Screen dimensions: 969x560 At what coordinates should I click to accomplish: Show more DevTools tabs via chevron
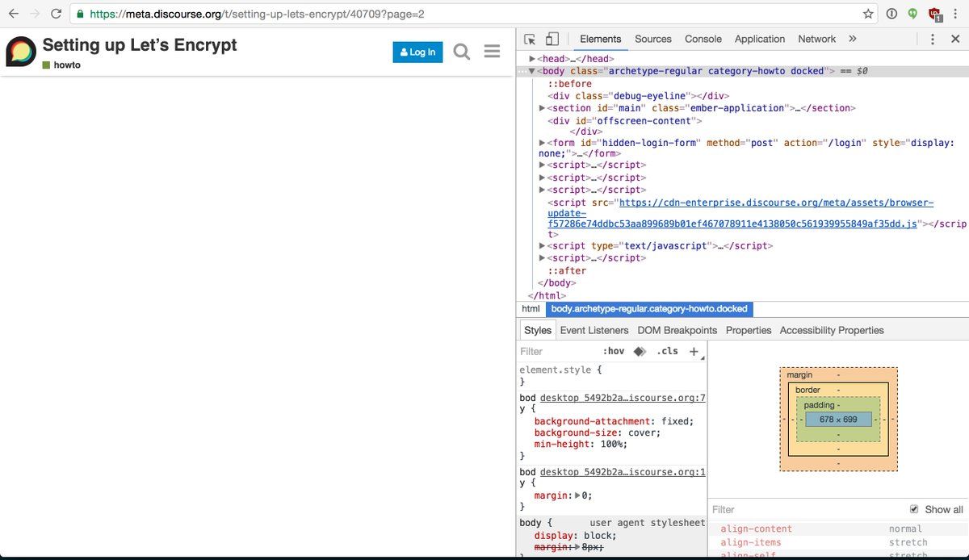(x=852, y=39)
